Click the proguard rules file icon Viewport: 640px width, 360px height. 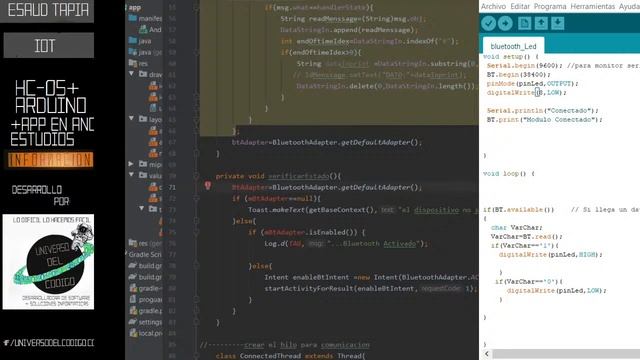click(133, 299)
